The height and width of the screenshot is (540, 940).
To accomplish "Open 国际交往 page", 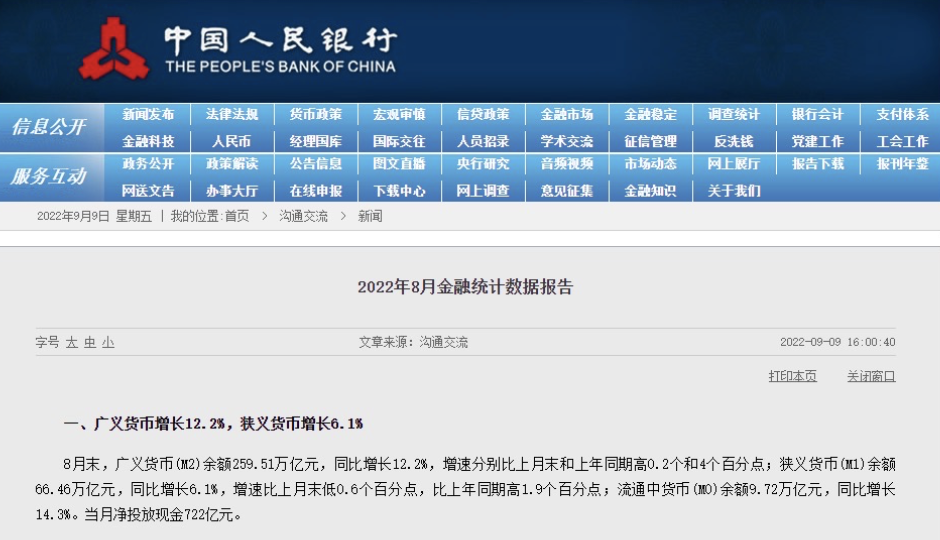I will [x=399, y=141].
